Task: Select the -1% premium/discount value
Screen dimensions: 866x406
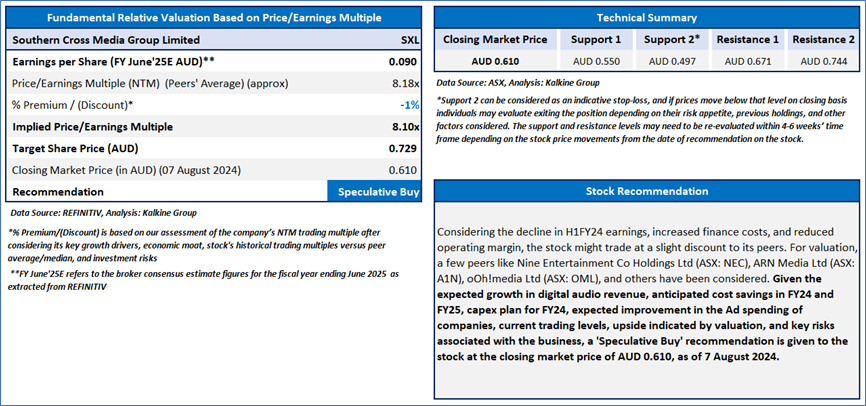Action: click(410, 105)
